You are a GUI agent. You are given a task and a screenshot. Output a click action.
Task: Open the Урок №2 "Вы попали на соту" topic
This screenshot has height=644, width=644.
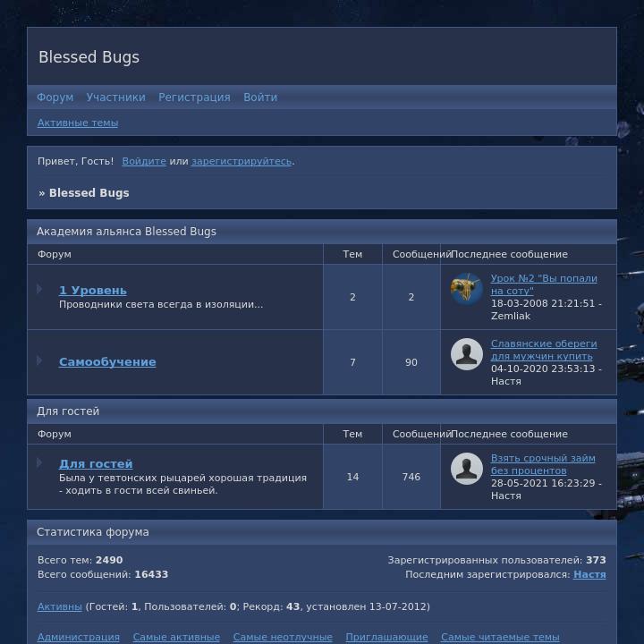(544, 284)
